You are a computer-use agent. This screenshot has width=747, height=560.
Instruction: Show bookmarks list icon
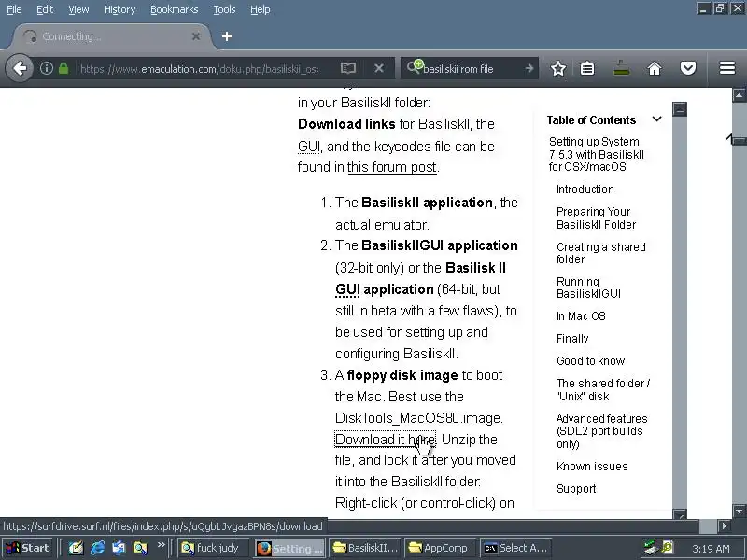click(x=587, y=68)
